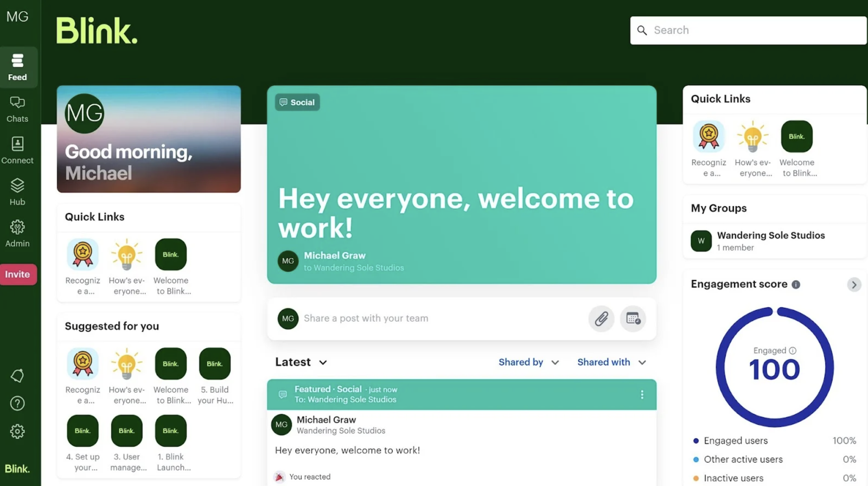
Task: Open the Admin gear in sidebar
Action: (x=17, y=233)
